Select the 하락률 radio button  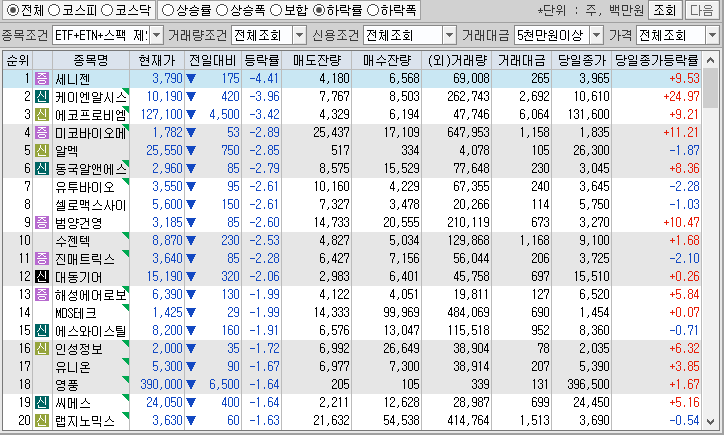tap(319, 10)
